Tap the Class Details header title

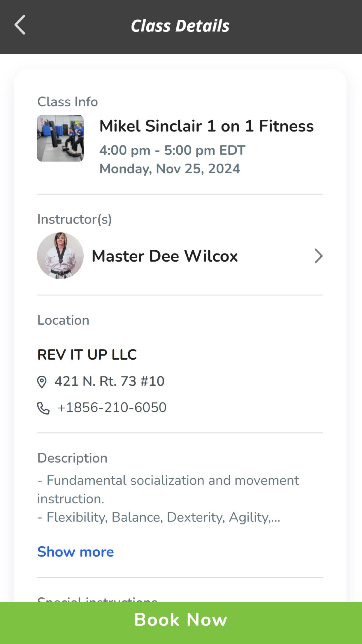click(x=180, y=26)
